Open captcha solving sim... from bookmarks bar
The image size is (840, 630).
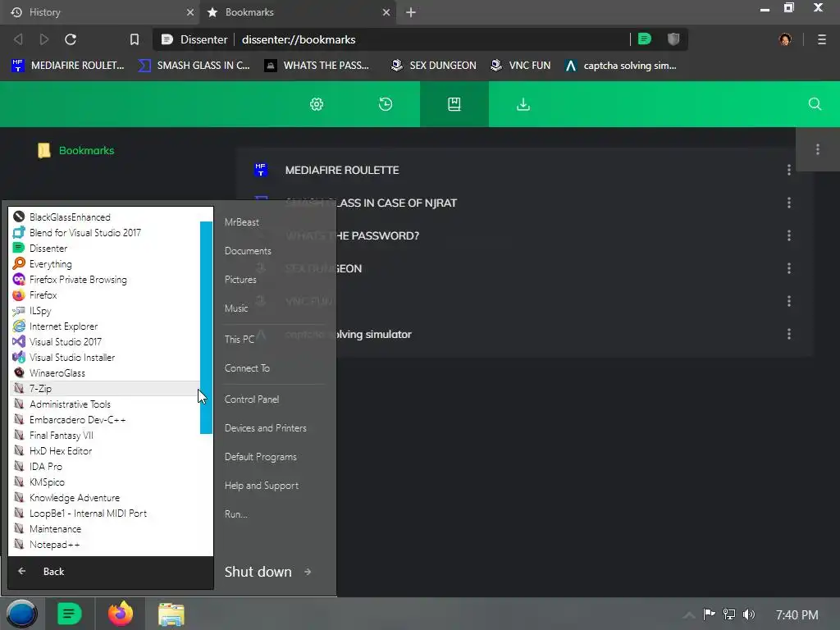[x=621, y=66]
